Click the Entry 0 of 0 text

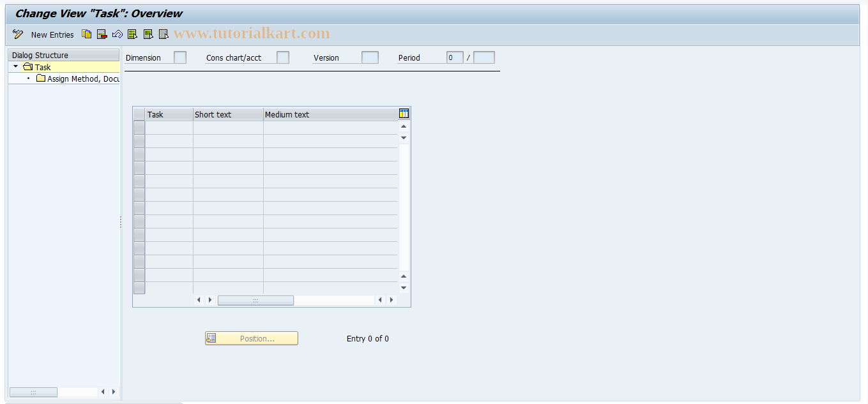pyautogui.click(x=368, y=338)
